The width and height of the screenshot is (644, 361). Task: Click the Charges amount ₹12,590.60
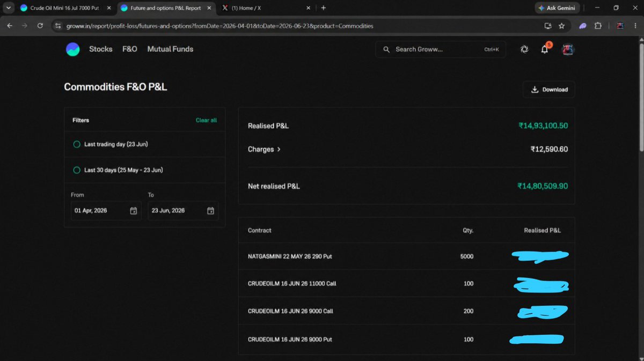click(x=549, y=150)
